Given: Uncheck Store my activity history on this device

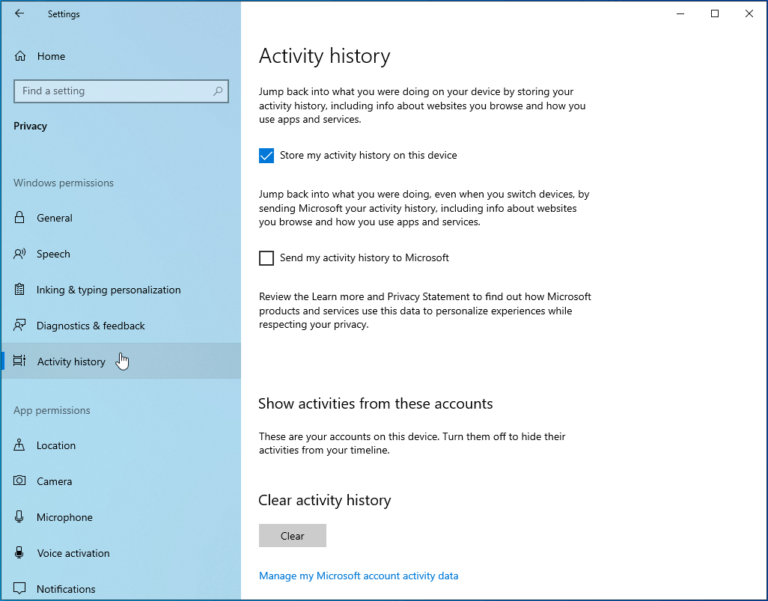Looking at the screenshot, I should (x=266, y=155).
